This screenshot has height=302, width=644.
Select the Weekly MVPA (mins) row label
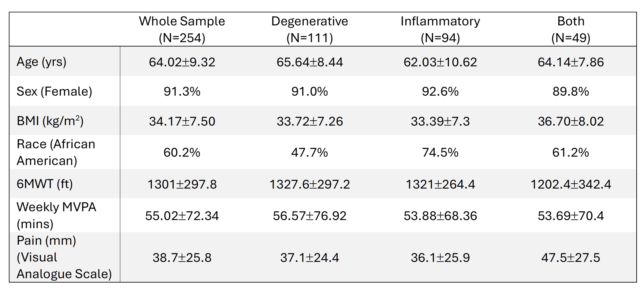[x=56, y=215]
